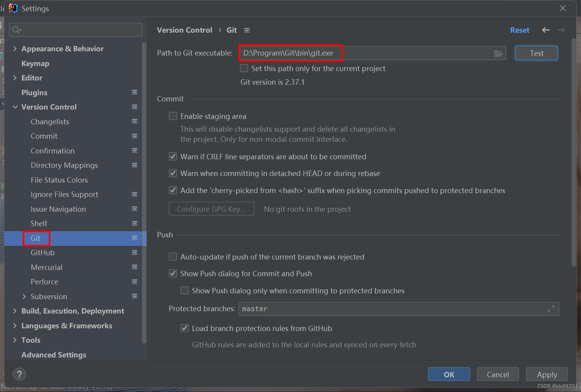Image resolution: width=581 pixels, height=392 pixels.
Task: Click the back arrow next to Reset
Action: [546, 30]
